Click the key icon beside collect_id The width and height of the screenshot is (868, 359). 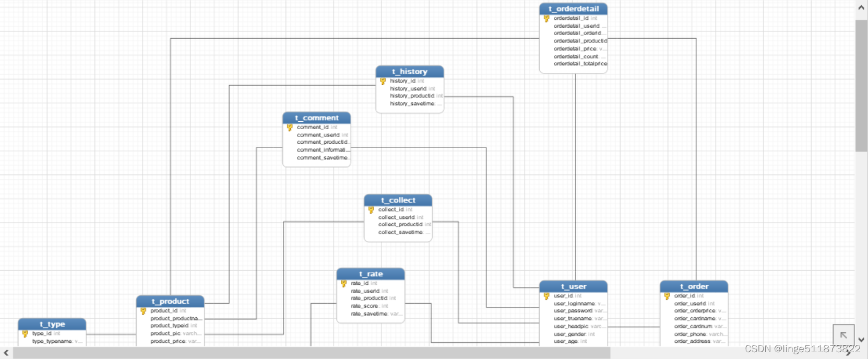(371, 210)
